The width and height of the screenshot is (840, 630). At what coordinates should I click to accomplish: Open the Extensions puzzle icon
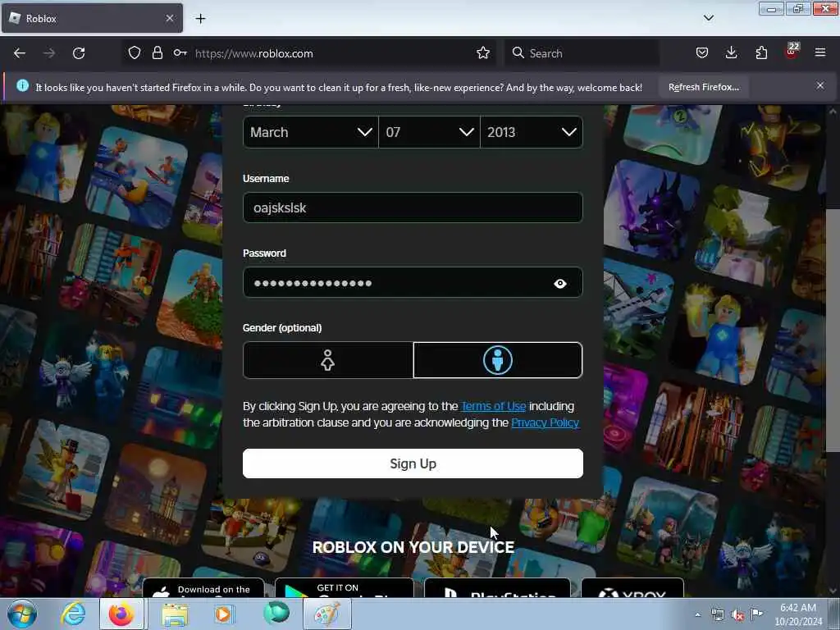761,53
